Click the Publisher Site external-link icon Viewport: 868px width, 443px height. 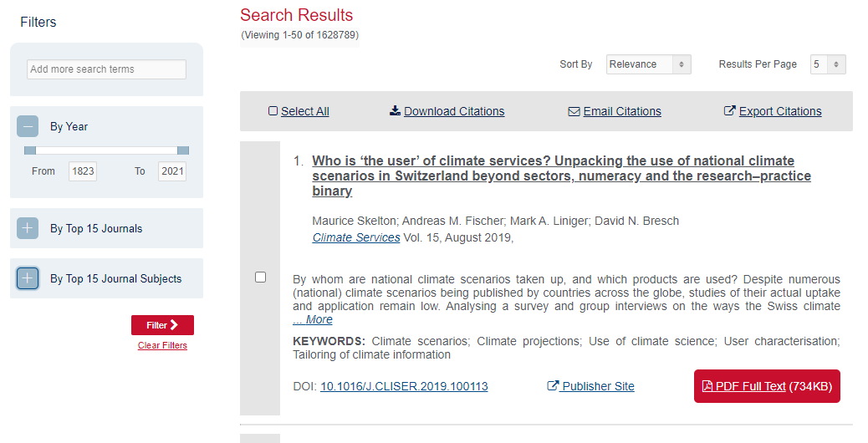[x=553, y=385]
